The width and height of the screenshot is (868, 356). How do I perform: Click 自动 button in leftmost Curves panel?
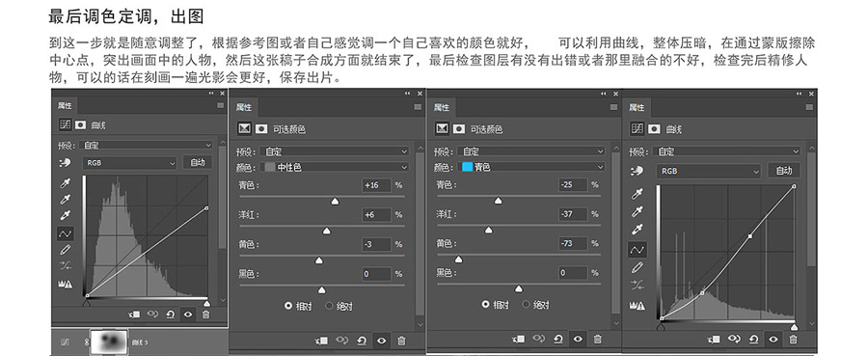coord(198,162)
